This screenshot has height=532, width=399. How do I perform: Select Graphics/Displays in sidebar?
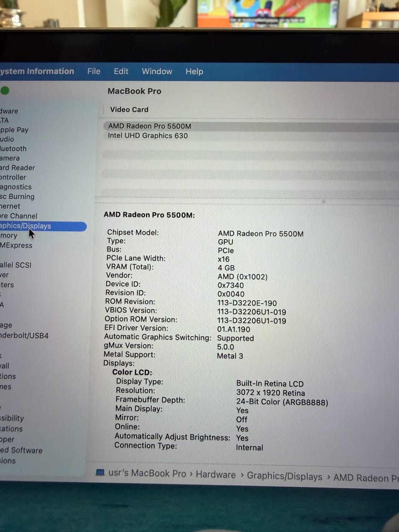pyautogui.click(x=43, y=226)
